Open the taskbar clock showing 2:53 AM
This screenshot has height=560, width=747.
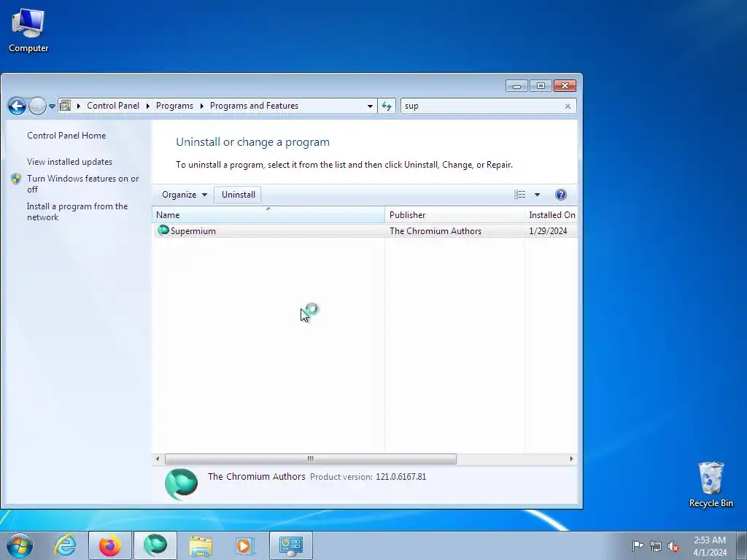[x=710, y=545]
